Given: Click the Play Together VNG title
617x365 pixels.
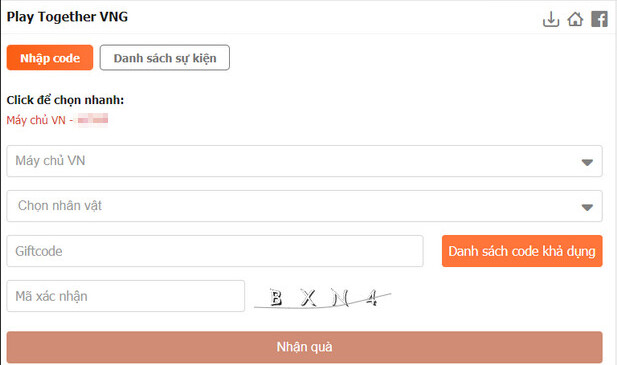Looking at the screenshot, I should [67, 17].
